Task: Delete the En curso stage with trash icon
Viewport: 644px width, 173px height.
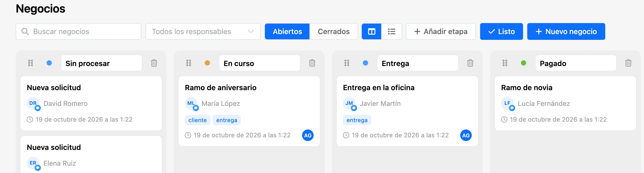Action: [312, 63]
